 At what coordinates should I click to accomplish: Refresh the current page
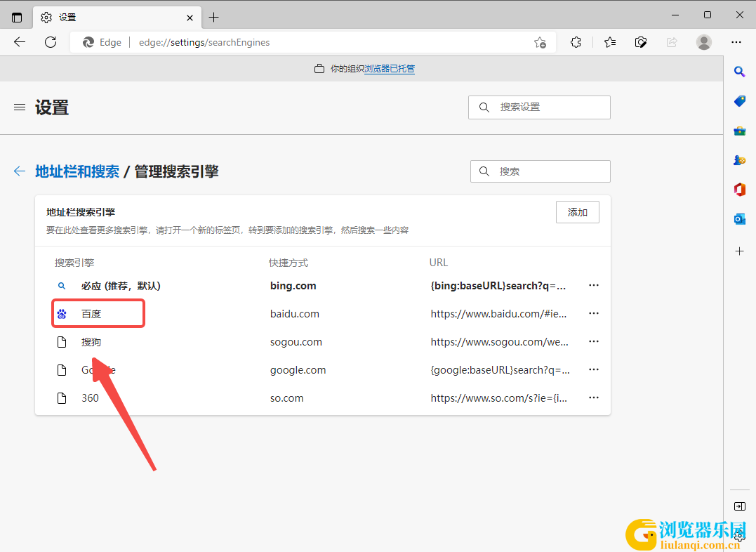tap(51, 42)
